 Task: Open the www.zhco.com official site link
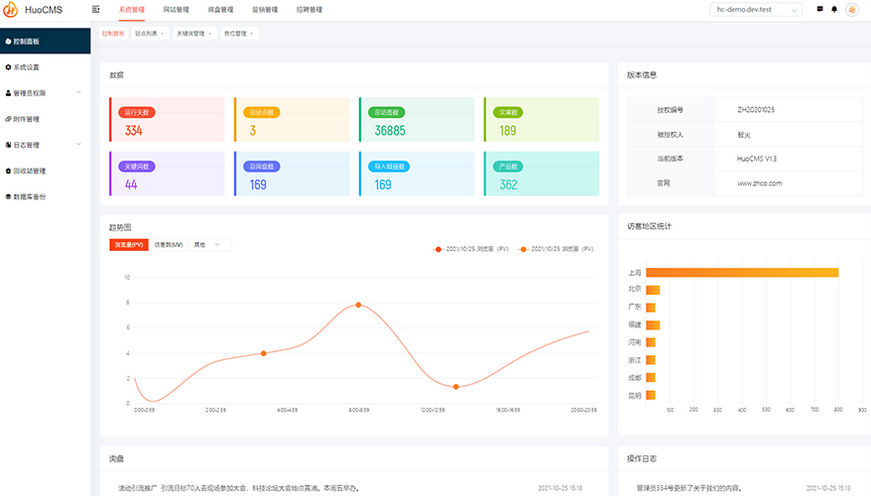[x=759, y=183]
